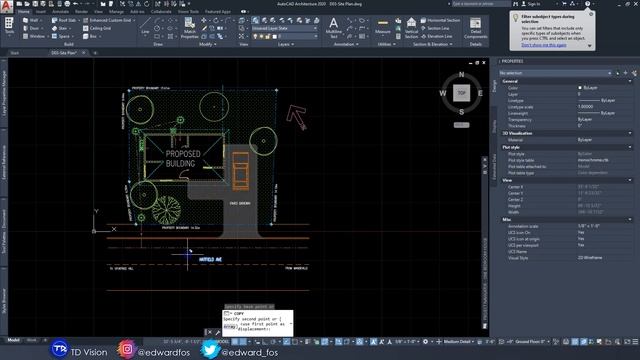Click Don't show me this again link
Viewport: 640px width, 360px height.
tap(544, 45)
